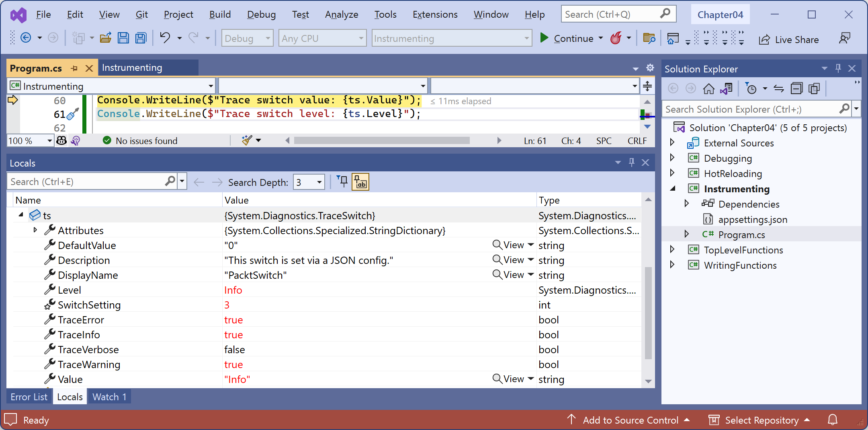
Task: Open the Search Depth dropdown
Action: point(309,182)
